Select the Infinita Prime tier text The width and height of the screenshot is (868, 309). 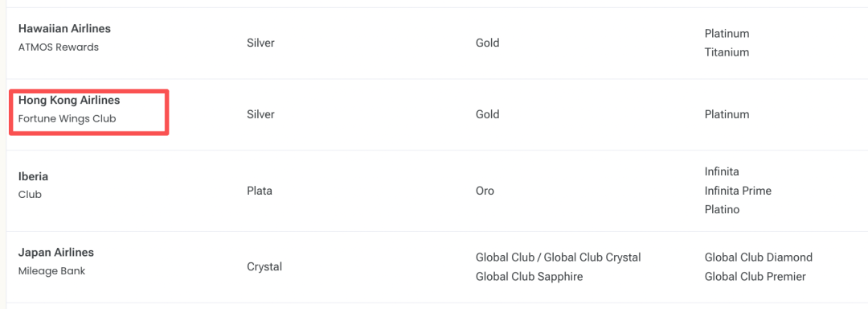(738, 191)
